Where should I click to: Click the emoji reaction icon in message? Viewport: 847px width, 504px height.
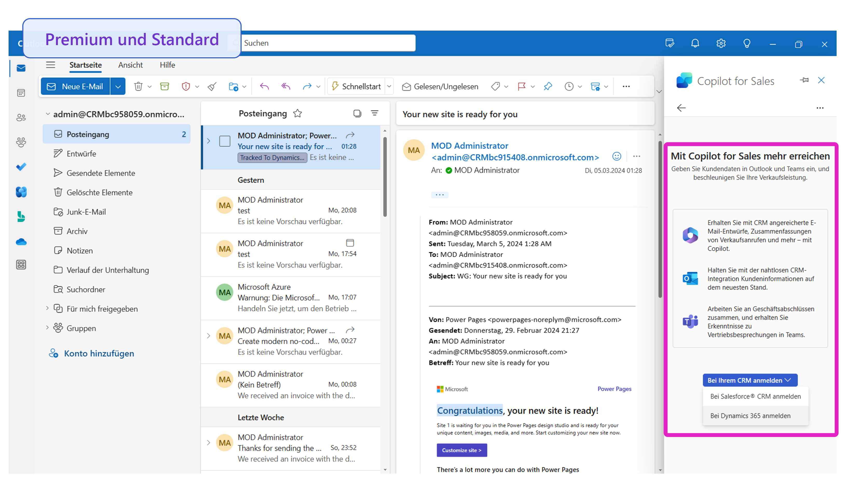click(x=617, y=156)
